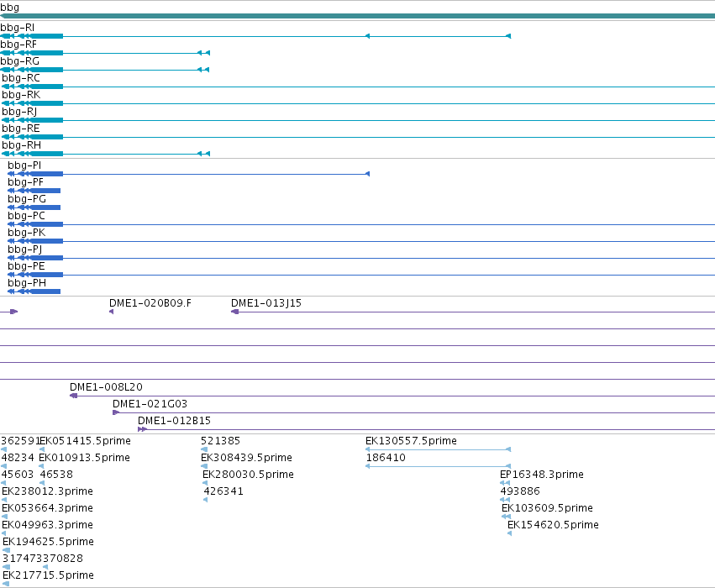
Task: Select the 186410 insertion label
Action: (x=386, y=458)
